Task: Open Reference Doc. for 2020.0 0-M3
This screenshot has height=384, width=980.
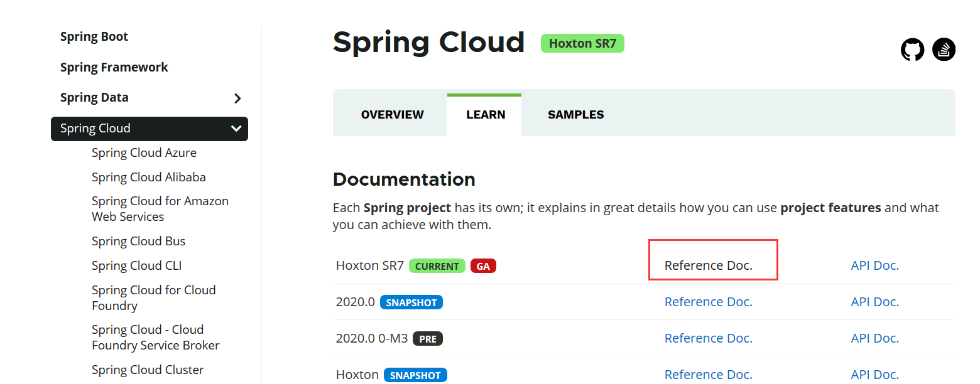Action: [709, 338]
